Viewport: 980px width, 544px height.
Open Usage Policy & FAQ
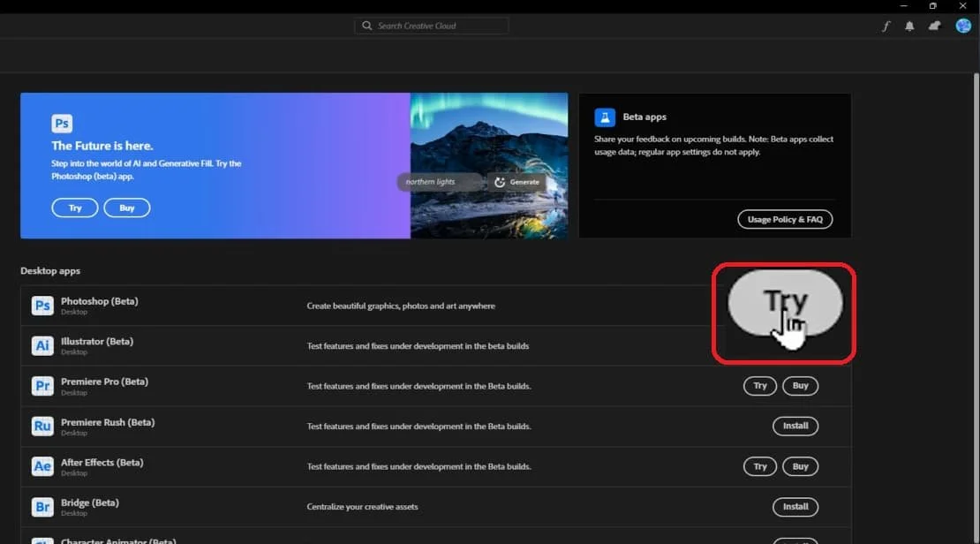click(785, 220)
